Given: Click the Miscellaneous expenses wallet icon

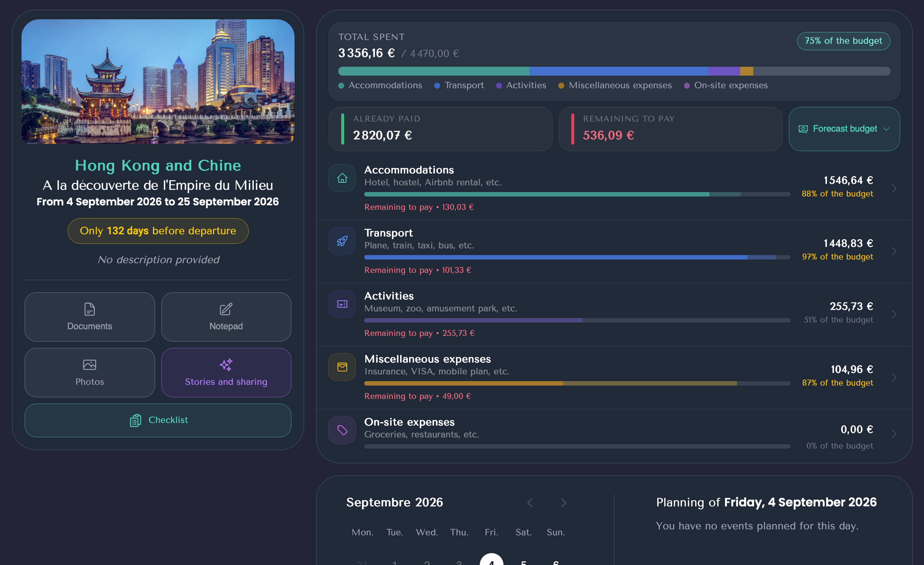Looking at the screenshot, I should click(x=342, y=367).
